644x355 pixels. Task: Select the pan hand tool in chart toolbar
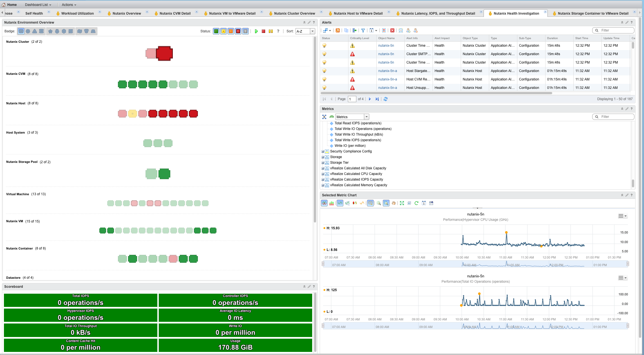click(393, 203)
